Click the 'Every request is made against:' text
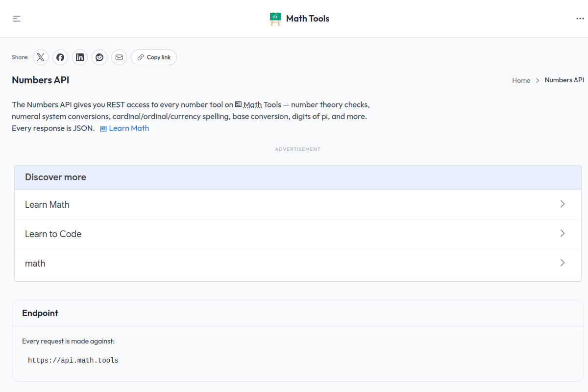 [68, 341]
